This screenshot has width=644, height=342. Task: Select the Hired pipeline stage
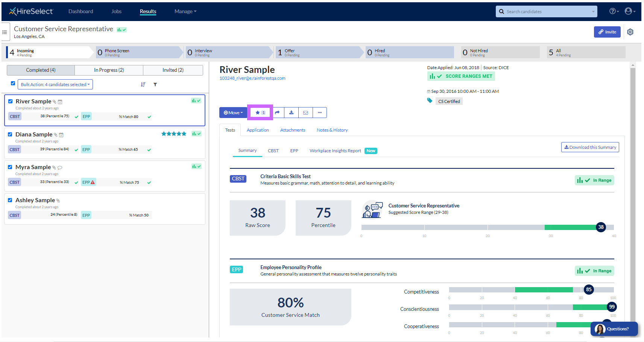[409, 52]
